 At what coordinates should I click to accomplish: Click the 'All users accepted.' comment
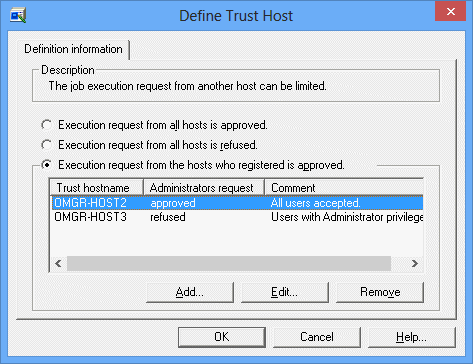315,203
